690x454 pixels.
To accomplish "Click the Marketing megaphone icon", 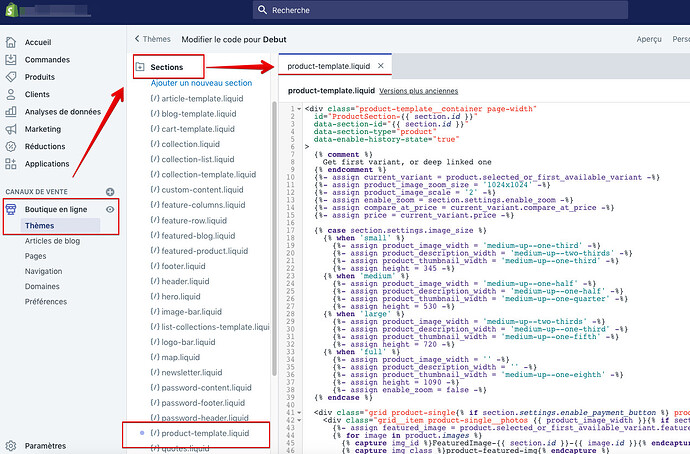I will click(x=11, y=129).
